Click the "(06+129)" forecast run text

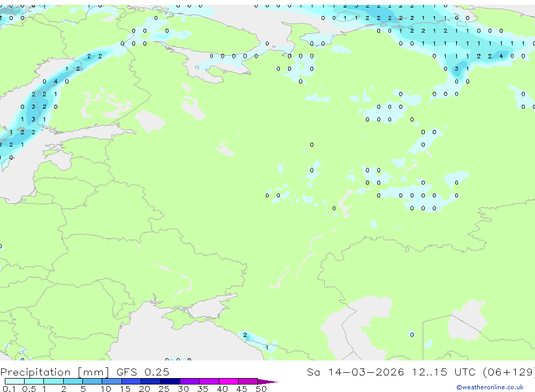[509, 372]
